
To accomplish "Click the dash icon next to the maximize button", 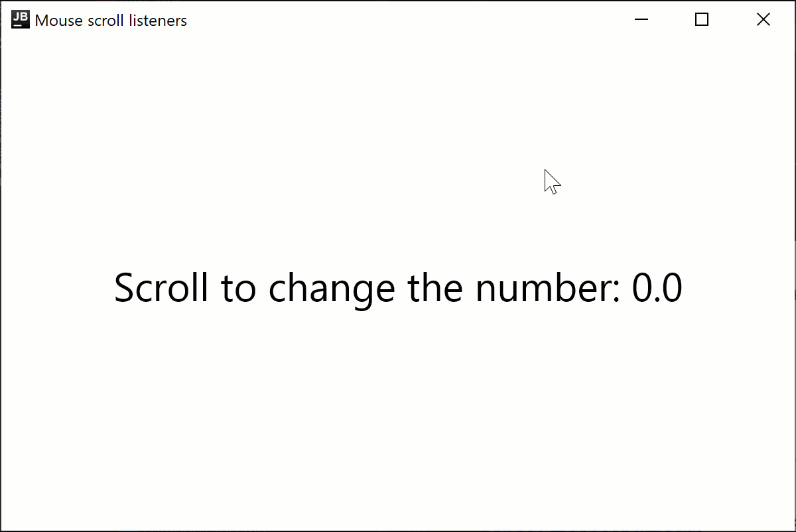I will pyautogui.click(x=641, y=19).
